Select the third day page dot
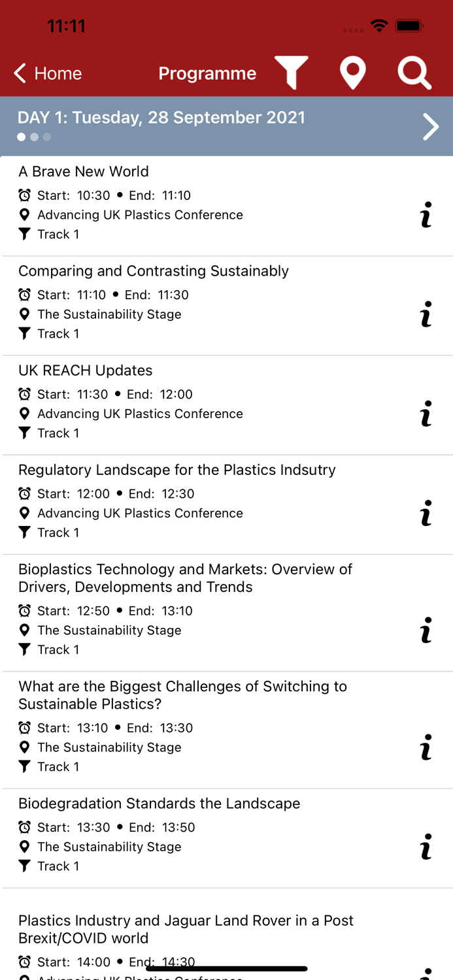 [x=47, y=137]
